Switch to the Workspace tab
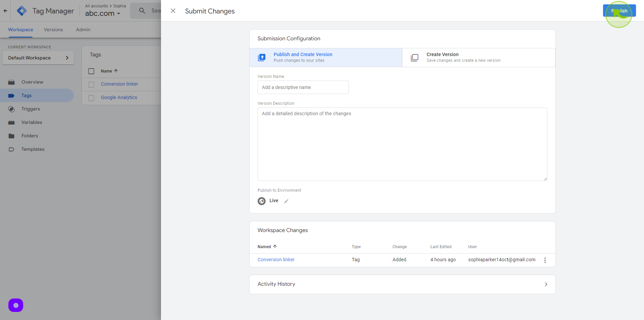The image size is (644, 320). (x=20, y=30)
